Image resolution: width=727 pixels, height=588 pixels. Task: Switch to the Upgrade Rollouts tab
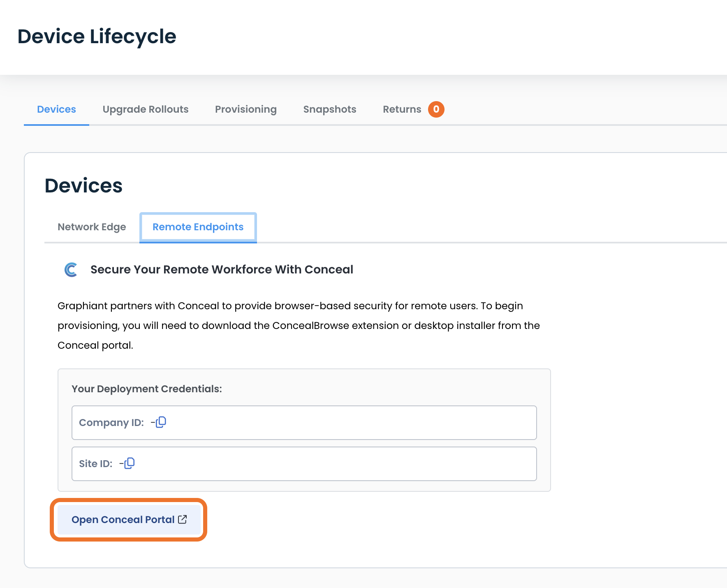click(x=146, y=109)
